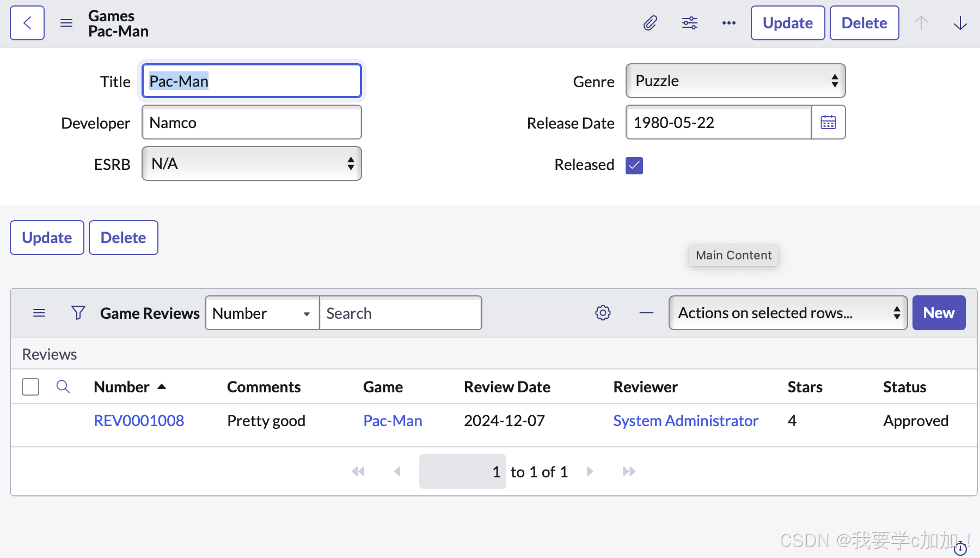Open the Number search field dropdown

pyautogui.click(x=262, y=313)
